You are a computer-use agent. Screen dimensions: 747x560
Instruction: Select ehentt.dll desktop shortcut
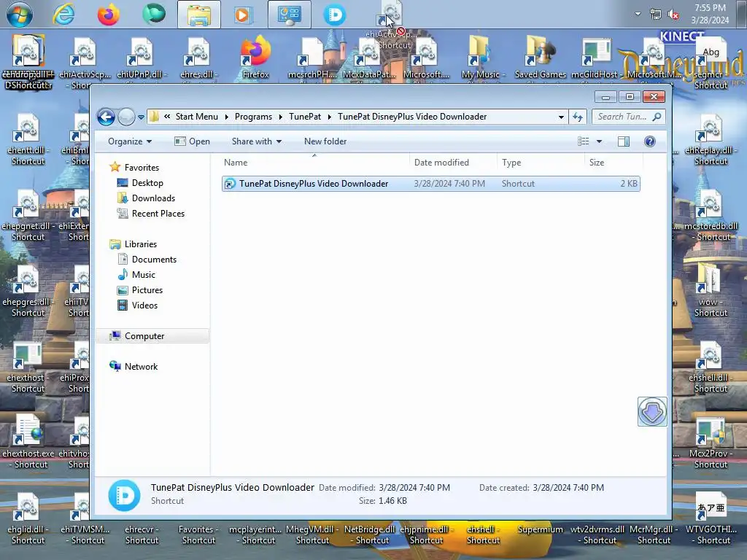(28, 140)
